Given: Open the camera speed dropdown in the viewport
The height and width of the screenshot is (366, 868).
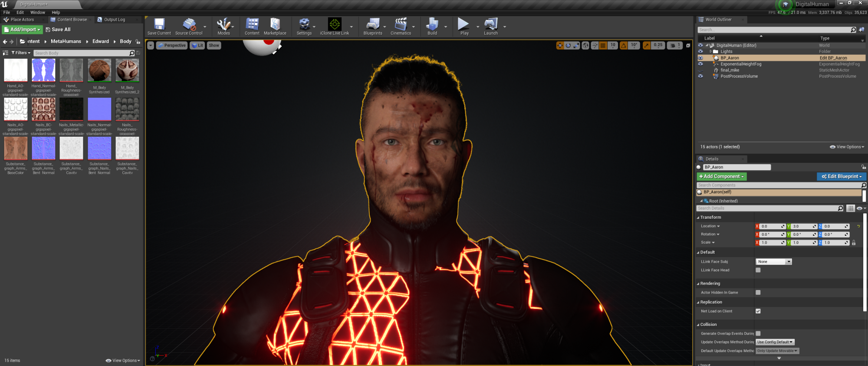Looking at the screenshot, I should 675,45.
